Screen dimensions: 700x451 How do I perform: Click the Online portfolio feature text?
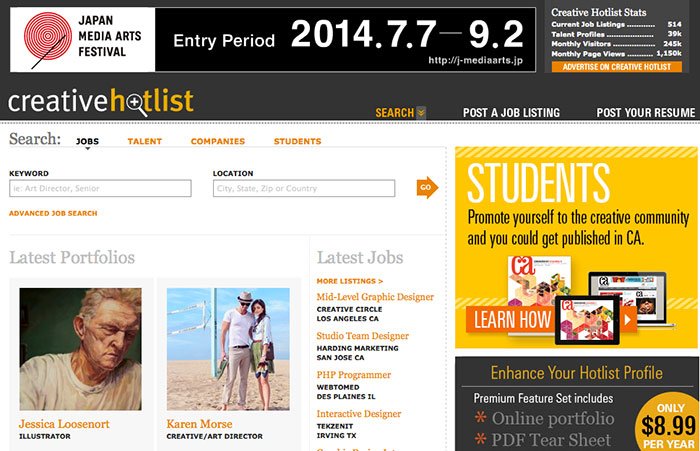(x=553, y=418)
